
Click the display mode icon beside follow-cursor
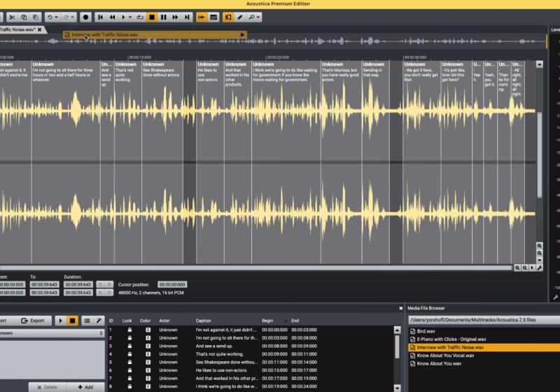tap(213, 17)
